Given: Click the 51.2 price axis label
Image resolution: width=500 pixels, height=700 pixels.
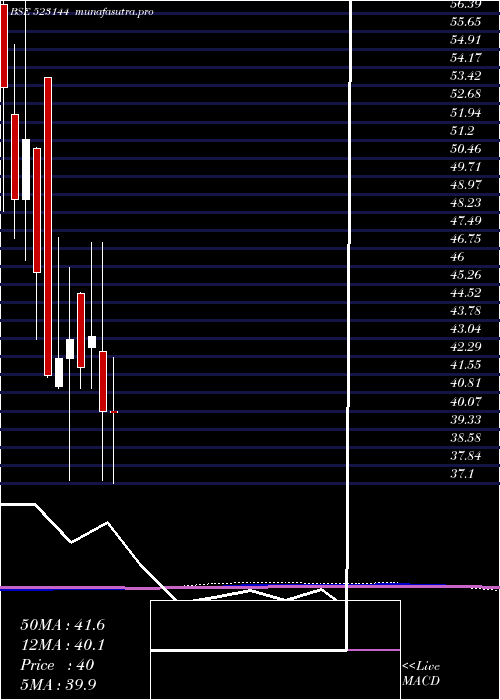Looking at the screenshot, I should pyautogui.click(x=462, y=130).
